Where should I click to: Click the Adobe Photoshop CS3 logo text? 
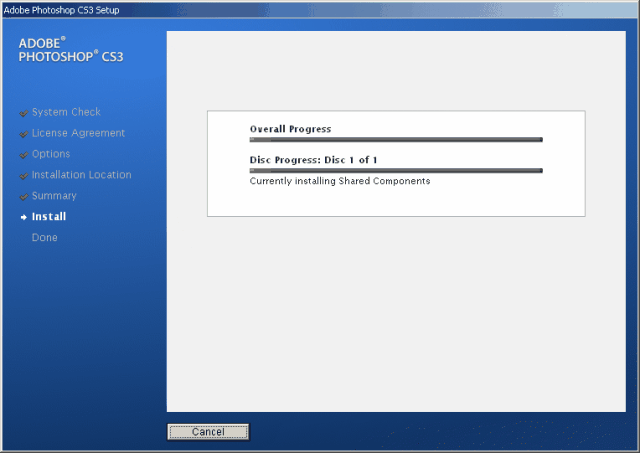(71, 50)
